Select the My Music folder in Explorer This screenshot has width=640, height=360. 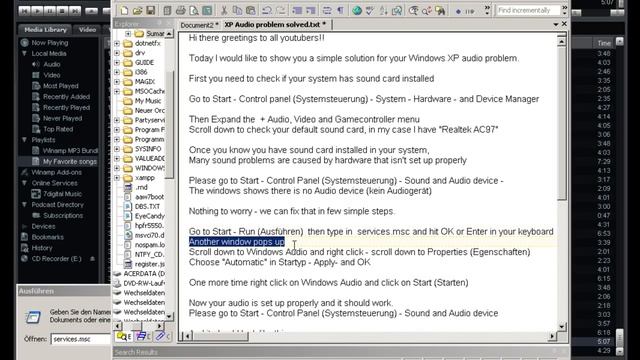click(x=148, y=101)
